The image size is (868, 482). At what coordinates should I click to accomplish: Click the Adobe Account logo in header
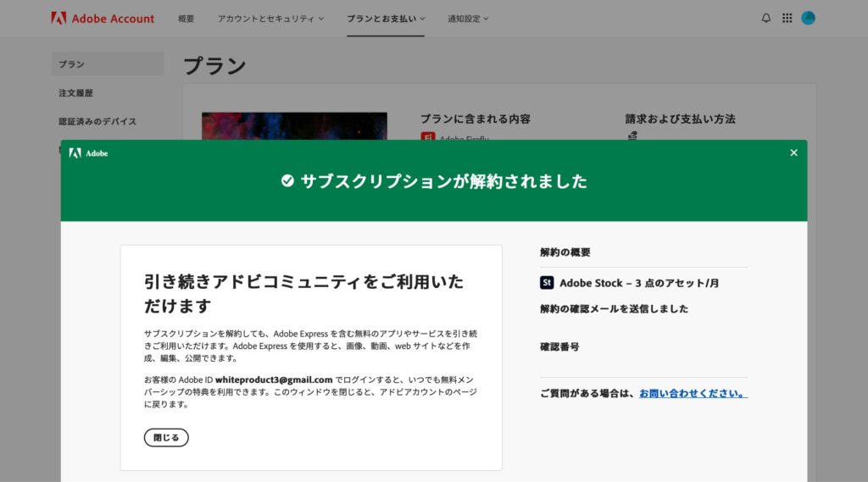point(103,19)
